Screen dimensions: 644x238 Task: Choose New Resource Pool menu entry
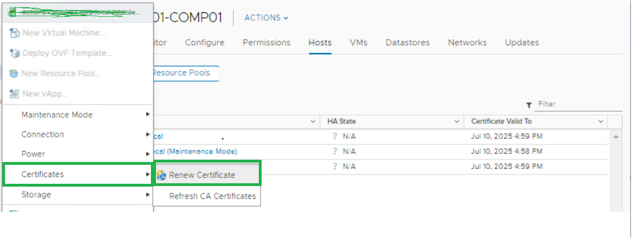point(78,73)
